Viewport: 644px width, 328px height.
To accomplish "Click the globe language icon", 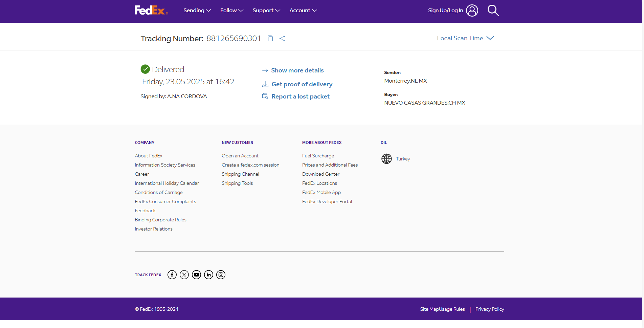I will coord(386,159).
